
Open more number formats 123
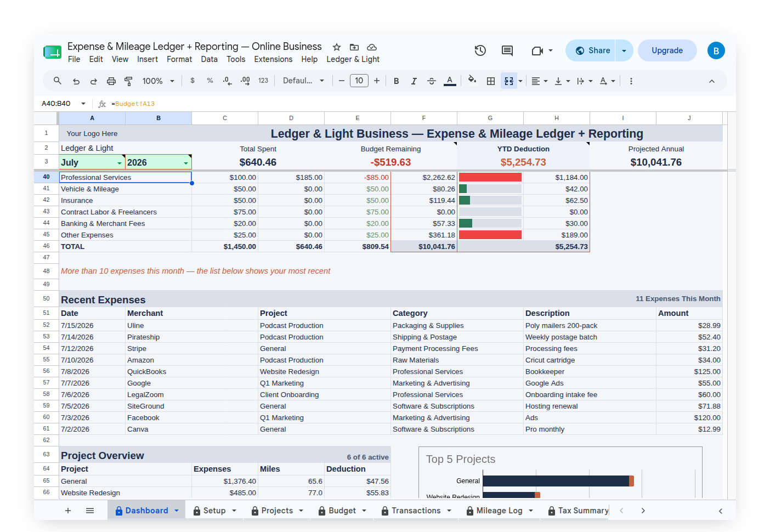263,81
